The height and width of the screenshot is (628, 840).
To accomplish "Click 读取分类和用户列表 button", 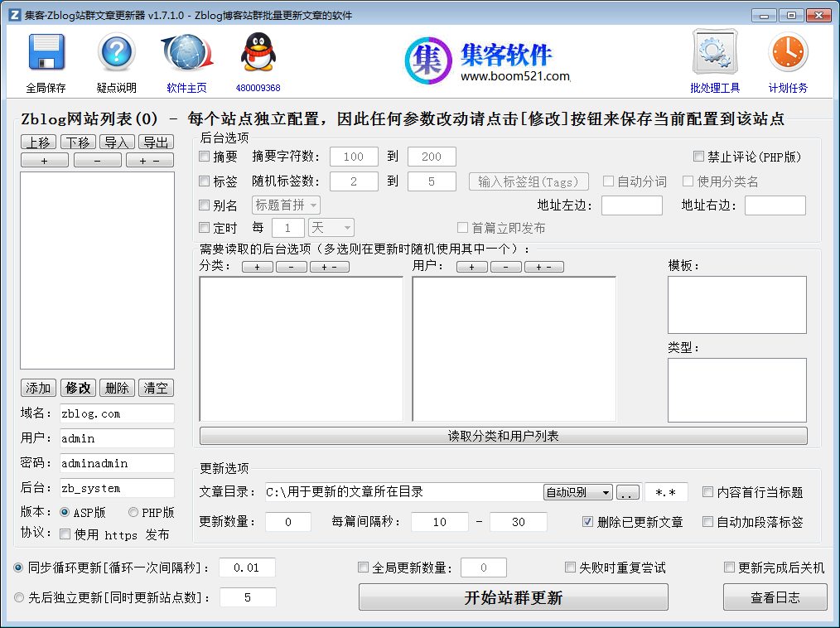I will (x=503, y=436).
